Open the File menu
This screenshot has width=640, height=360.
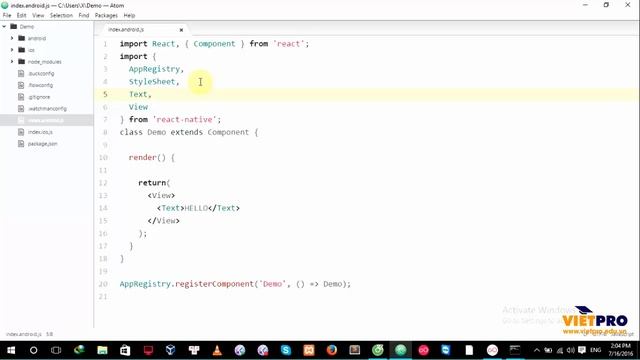coord(7,16)
